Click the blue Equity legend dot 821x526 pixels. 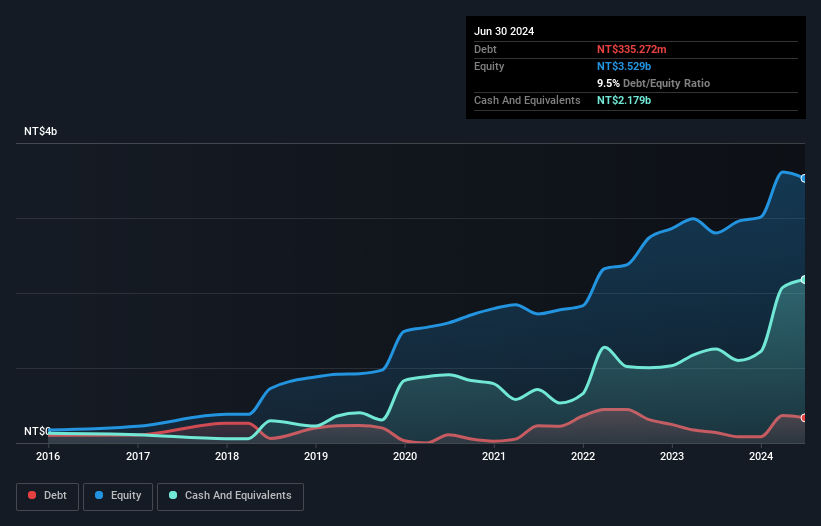click(99, 495)
